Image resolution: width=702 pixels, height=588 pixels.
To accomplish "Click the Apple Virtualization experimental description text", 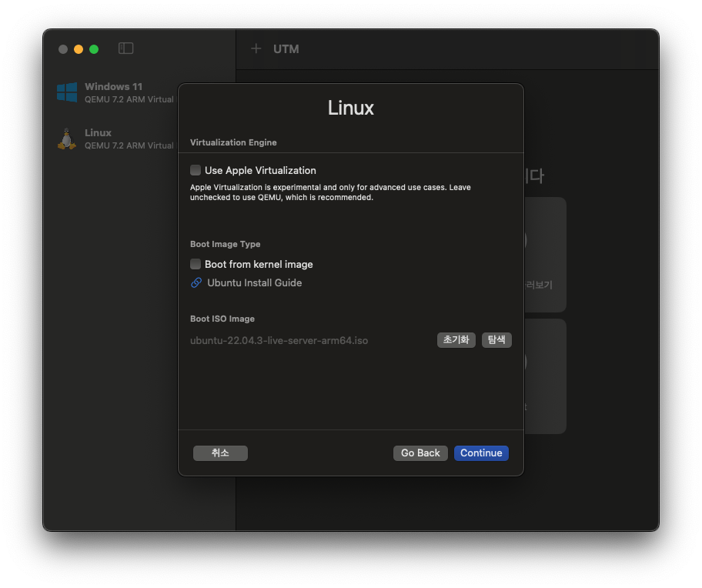I will (330, 192).
